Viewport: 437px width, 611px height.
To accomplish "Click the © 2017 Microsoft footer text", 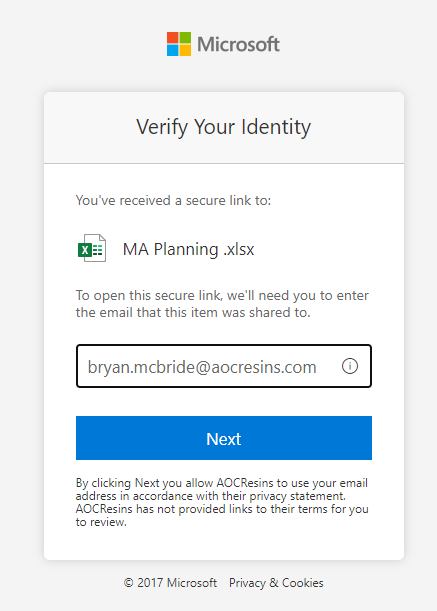I will [170, 583].
